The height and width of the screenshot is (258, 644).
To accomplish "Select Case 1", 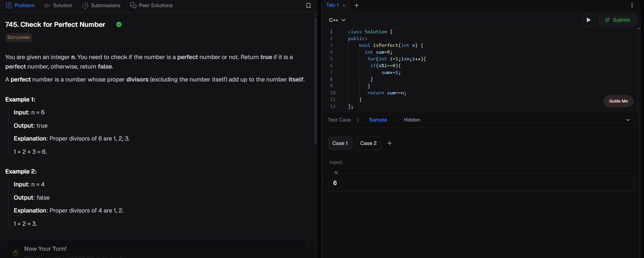I will point(340,144).
